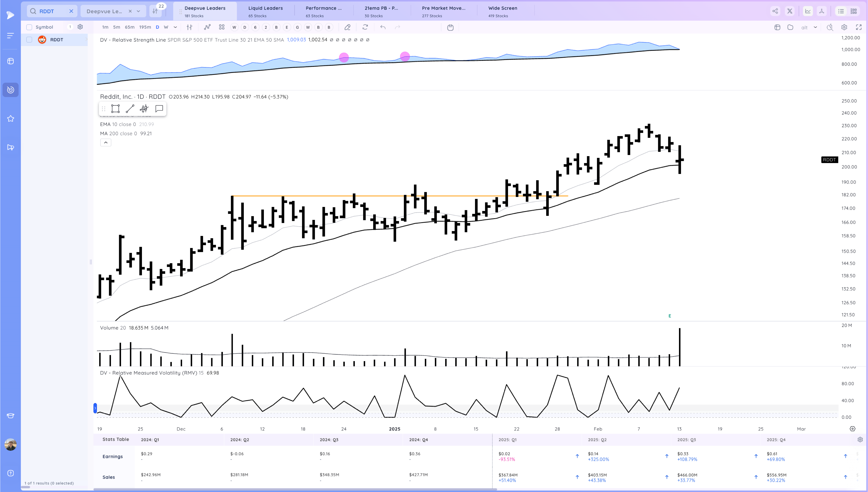Image resolution: width=868 pixels, height=492 pixels.
Task: Expand the timeframe interval dropdown
Action: point(175,27)
